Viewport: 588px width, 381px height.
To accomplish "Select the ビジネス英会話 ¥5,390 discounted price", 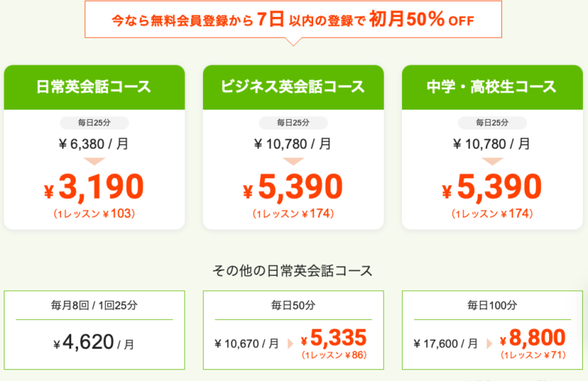I will 293,187.
